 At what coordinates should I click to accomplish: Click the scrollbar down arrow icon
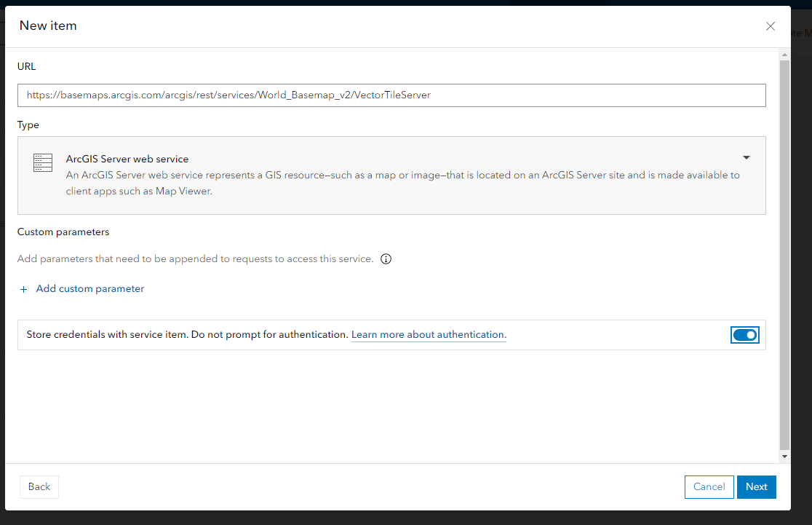[x=784, y=455]
